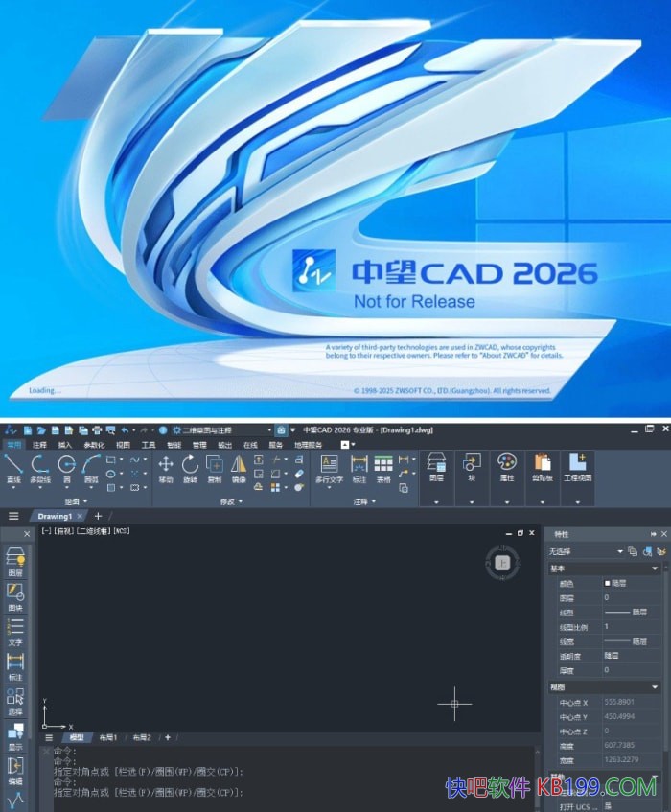Click the 上 face of view cube

click(x=500, y=563)
